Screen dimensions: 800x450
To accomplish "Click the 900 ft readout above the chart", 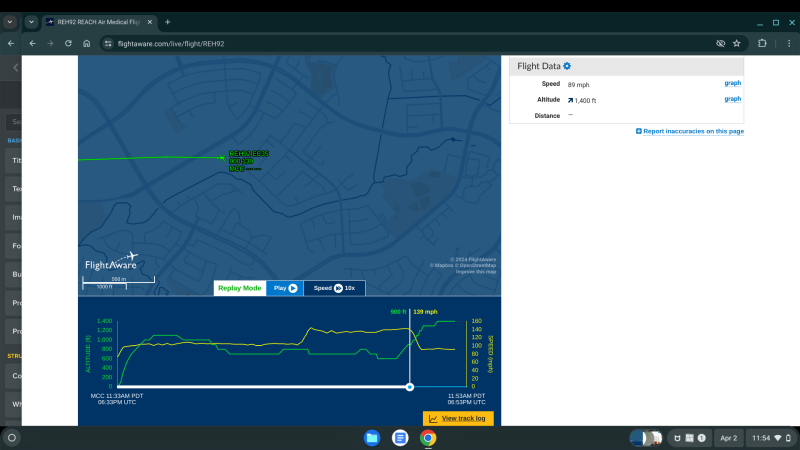I will (398, 312).
